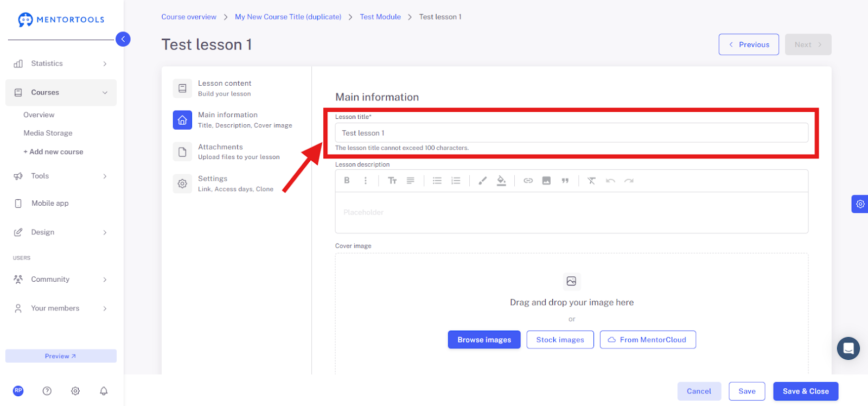Image resolution: width=868 pixels, height=406 pixels.
Task: Expand the Tools menu
Action: point(61,176)
